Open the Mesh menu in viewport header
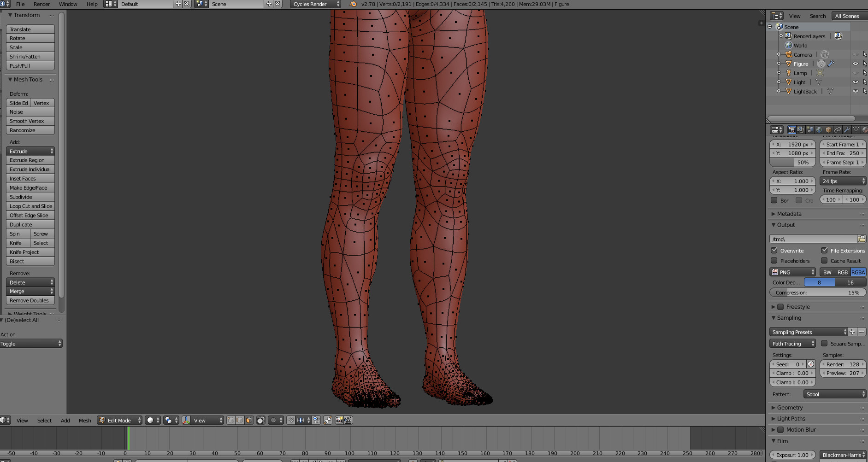 click(85, 421)
